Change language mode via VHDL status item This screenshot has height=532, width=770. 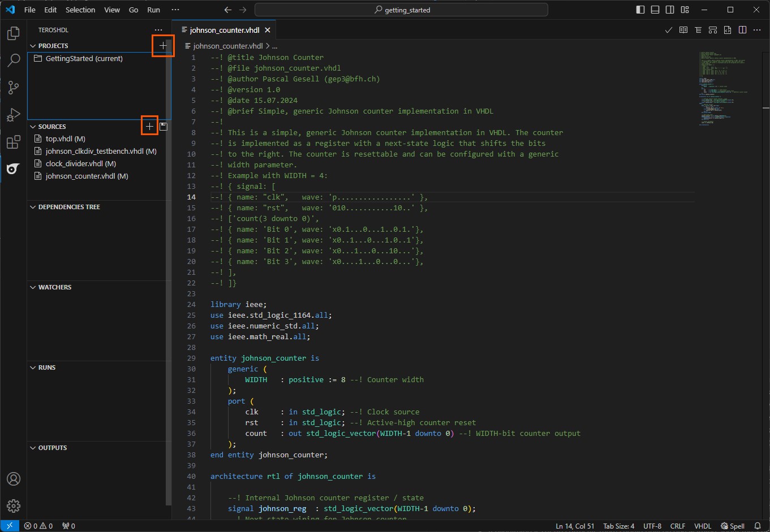tap(703, 526)
